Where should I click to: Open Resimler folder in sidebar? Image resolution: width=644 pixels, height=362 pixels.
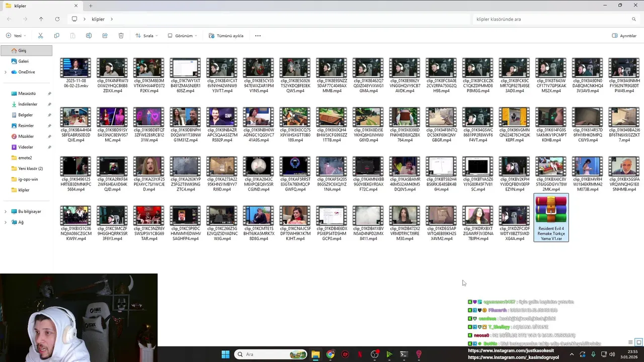[x=26, y=126]
